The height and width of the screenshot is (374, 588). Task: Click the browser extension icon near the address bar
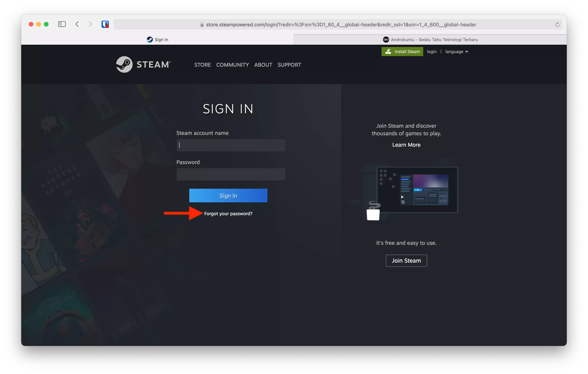[x=105, y=24]
